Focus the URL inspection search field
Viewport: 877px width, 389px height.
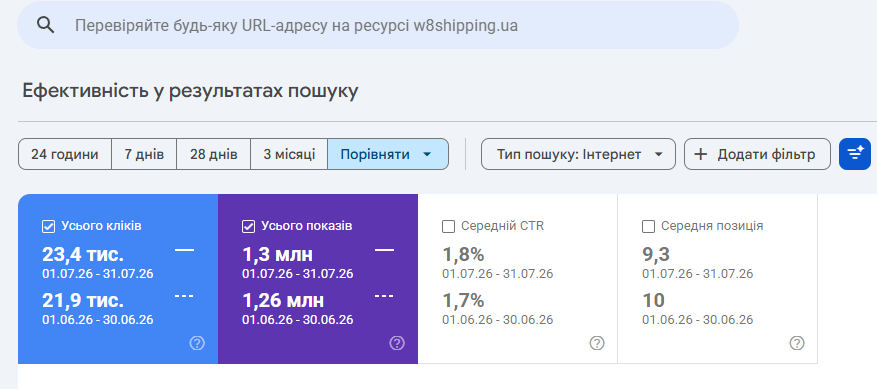[x=378, y=25]
